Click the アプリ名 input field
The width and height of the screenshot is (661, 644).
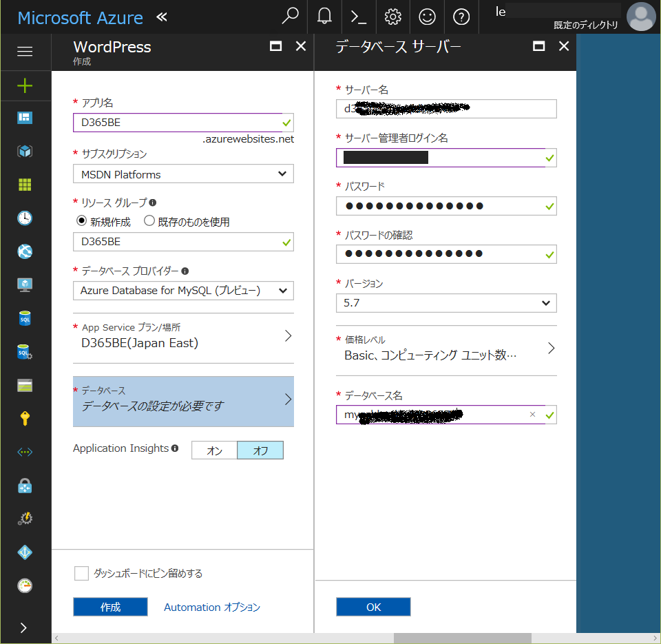[x=183, y=123]
